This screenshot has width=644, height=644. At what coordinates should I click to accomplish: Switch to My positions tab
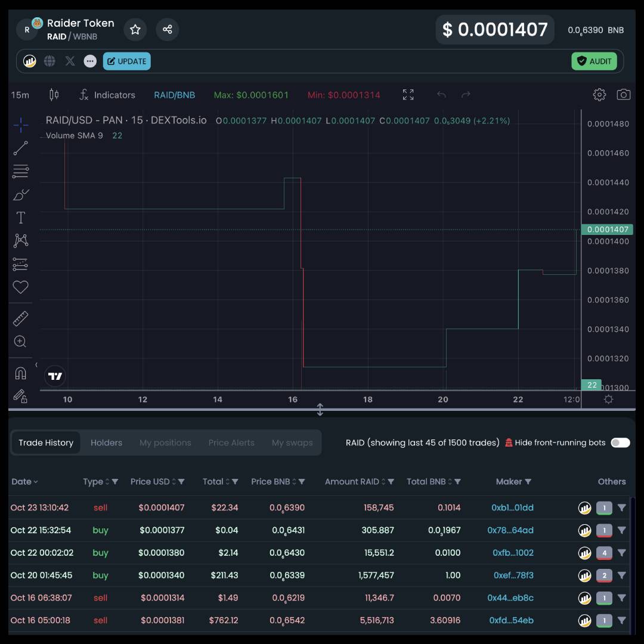coord(165,442)
